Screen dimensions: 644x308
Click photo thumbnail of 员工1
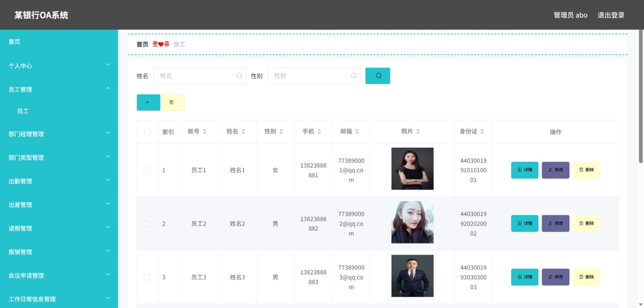(x=412, y=169)
